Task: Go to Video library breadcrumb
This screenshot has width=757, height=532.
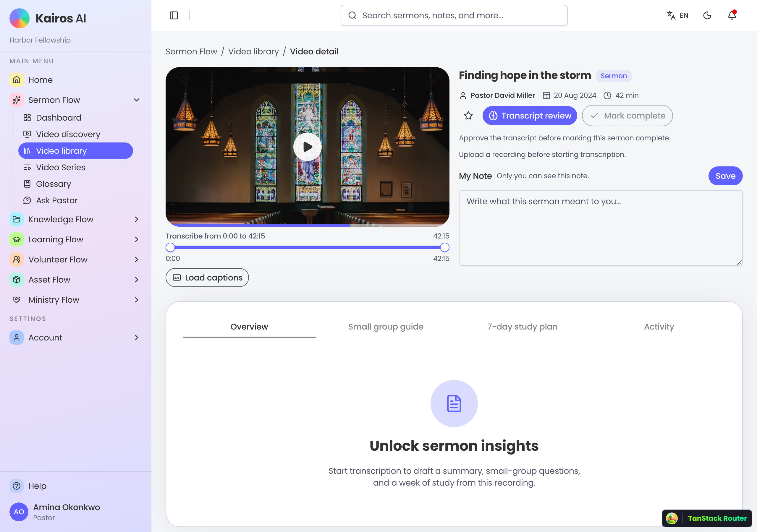Action: [253, 51]
